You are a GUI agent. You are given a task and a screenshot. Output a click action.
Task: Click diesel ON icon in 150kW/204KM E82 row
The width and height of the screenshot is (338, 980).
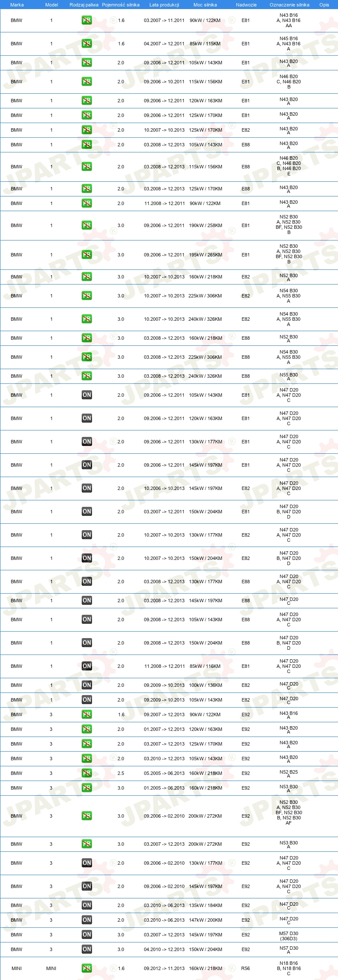tap(87, 558)
